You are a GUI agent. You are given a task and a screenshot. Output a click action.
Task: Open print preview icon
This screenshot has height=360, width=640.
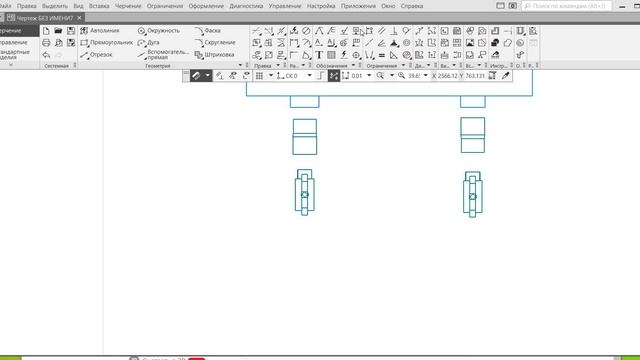[x=58, y=43]
